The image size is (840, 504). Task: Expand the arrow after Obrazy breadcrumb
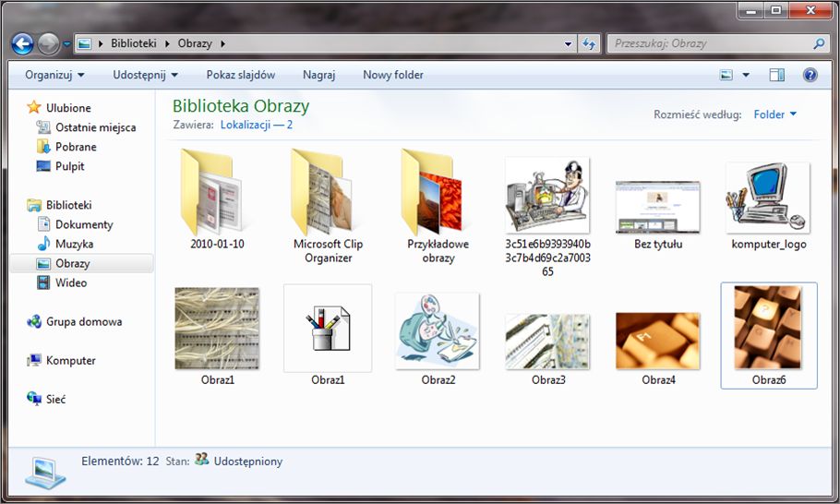click(222, 44)
